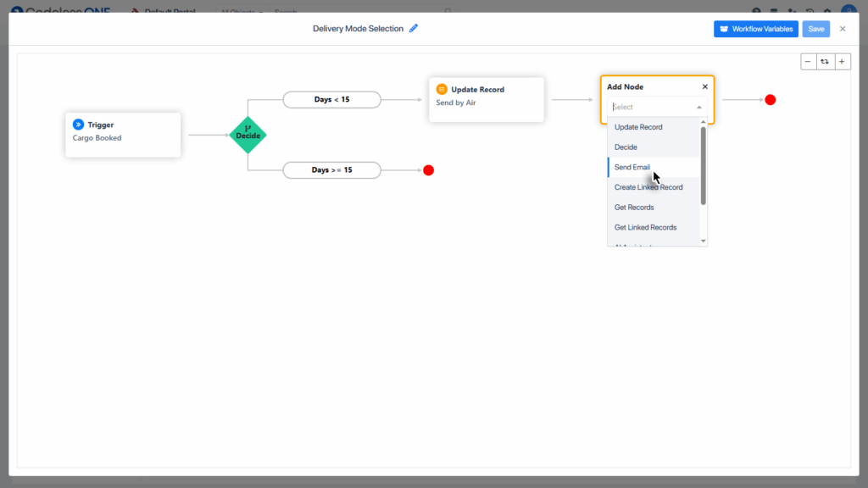Click the Days < 15 condition label

pyautogui.click(x=331, y=100)
